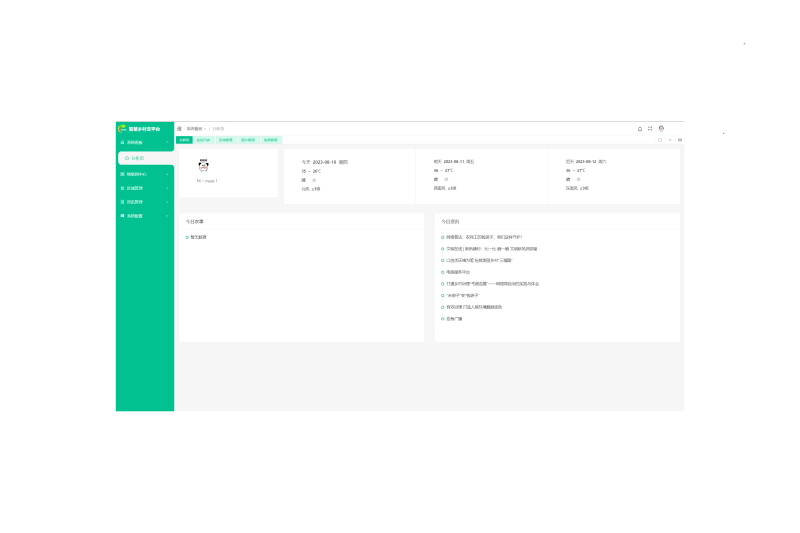Select the highlighted white sidebar submenu item
The width and height of the screenshot is (800, 533).
[146, 158]
